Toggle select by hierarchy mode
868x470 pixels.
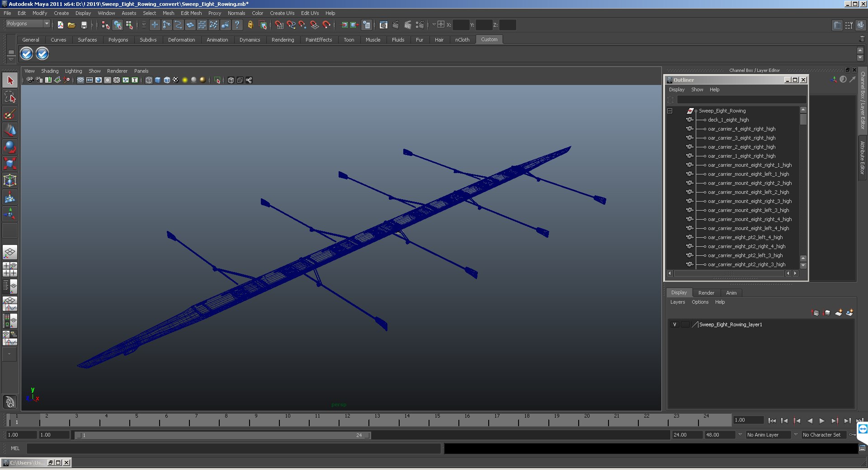[106, 25]
